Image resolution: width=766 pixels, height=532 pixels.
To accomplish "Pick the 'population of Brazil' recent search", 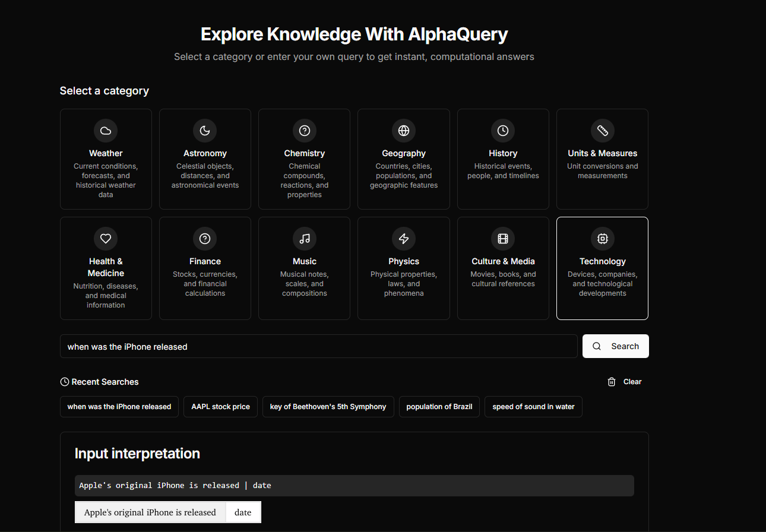I will [x=439, y=407].
